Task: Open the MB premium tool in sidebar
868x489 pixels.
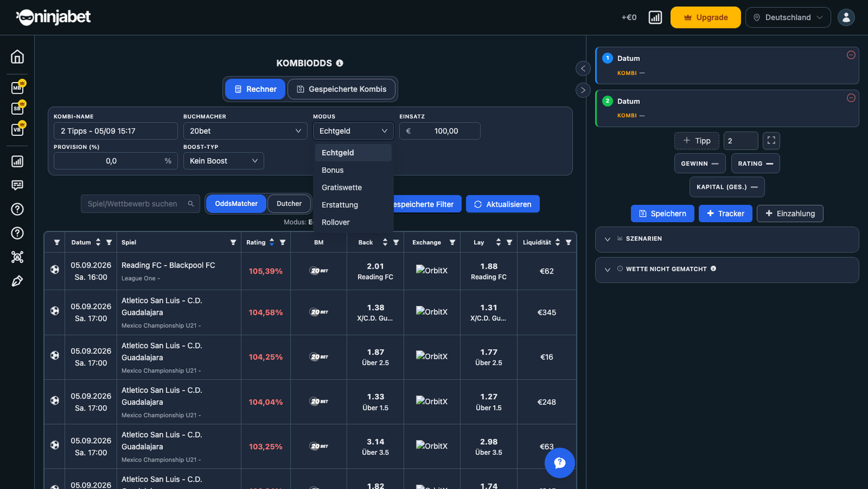Action: (17, 87)
